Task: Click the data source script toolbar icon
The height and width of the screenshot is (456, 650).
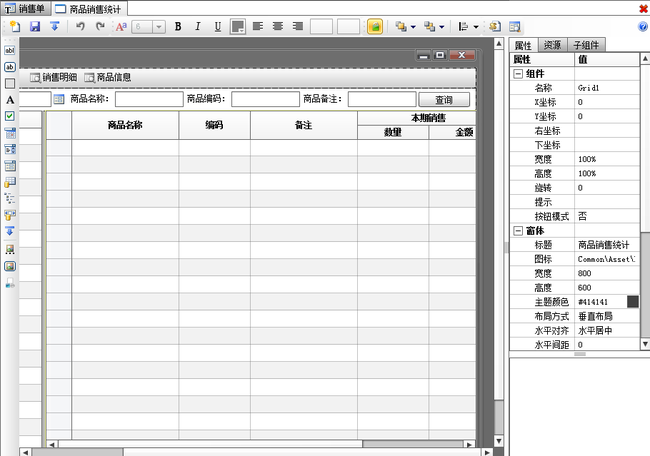Action: (495, 27)
